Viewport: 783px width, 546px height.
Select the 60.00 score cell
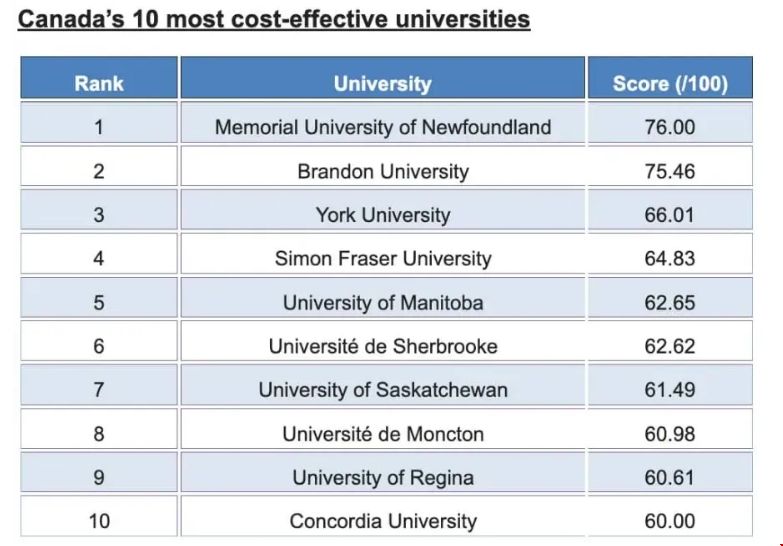669,521
